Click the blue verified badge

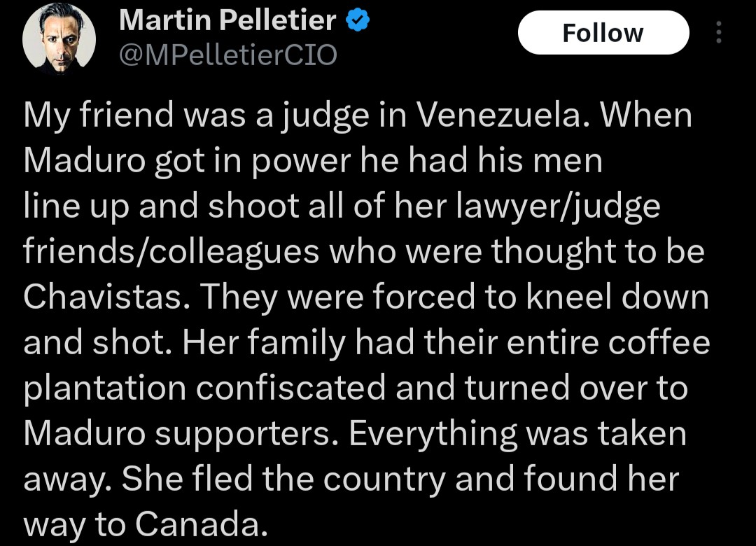[358, 22]
